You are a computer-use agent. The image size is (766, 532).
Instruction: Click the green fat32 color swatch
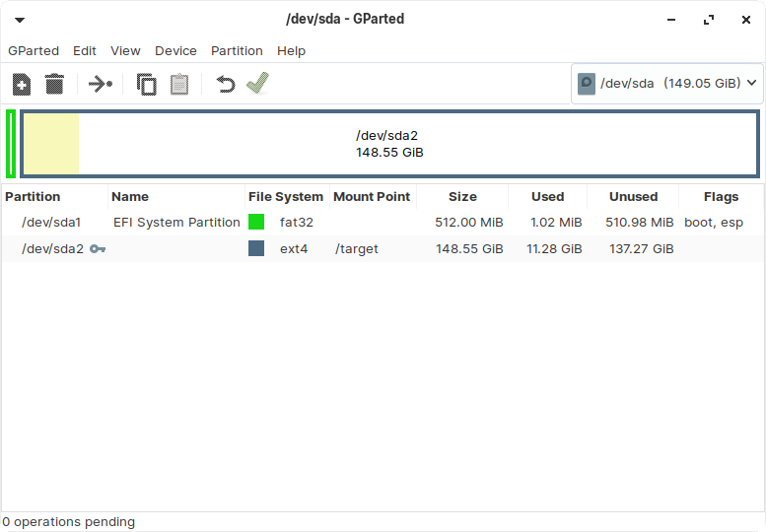[256, 223]
